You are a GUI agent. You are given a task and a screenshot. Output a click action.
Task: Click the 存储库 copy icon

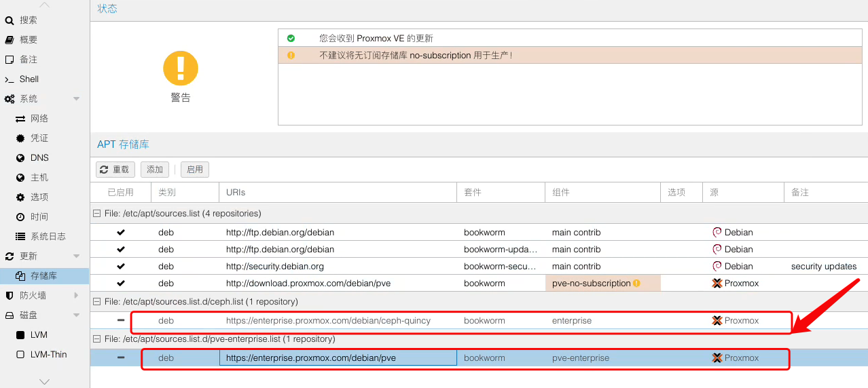(x=20, y=276)
